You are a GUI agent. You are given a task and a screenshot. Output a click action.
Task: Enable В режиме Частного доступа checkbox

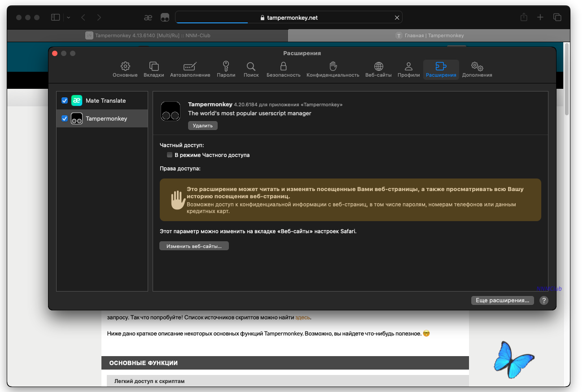(x=170, y=155)
